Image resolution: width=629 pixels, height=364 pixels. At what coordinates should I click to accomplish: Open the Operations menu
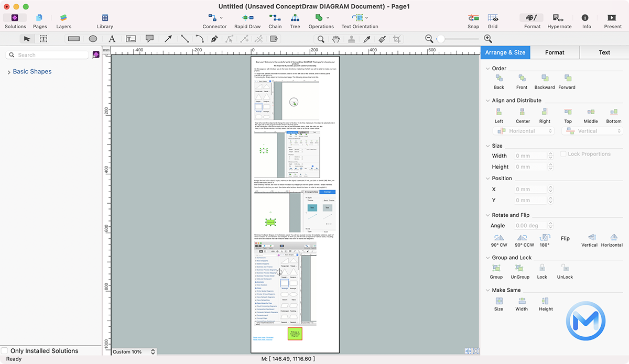(x=321, y=21)
